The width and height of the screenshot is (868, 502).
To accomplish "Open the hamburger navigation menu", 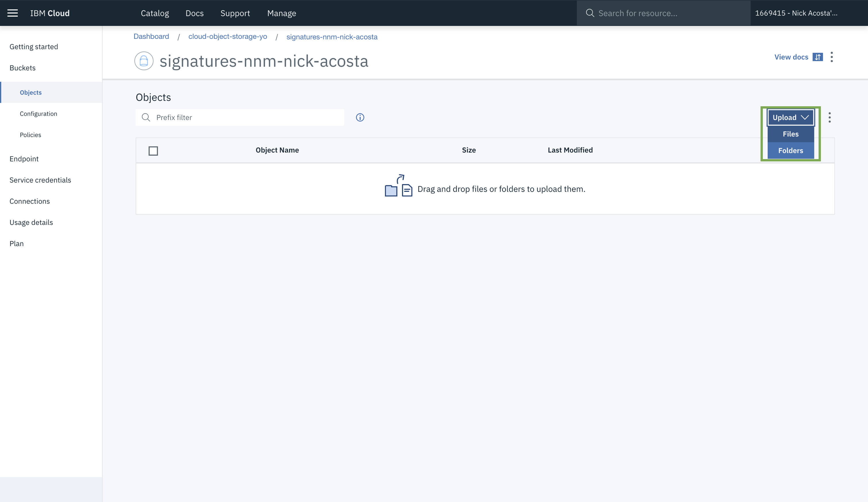I will point(13,13).
